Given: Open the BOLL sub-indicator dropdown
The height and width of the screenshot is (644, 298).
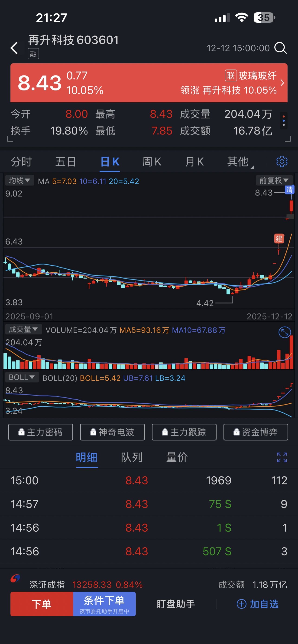Looking at the screenshot, I should pos(22,377).
